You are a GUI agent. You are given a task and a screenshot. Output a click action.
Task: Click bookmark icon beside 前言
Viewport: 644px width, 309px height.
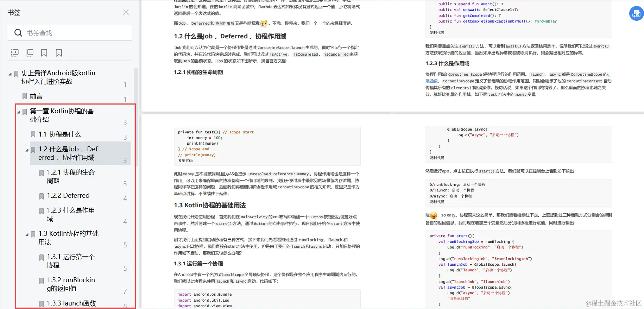tap(25, 96)
